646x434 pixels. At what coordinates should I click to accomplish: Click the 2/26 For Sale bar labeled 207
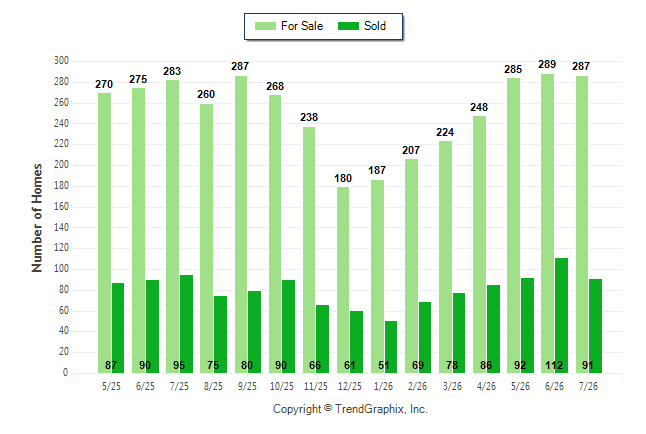412,266
